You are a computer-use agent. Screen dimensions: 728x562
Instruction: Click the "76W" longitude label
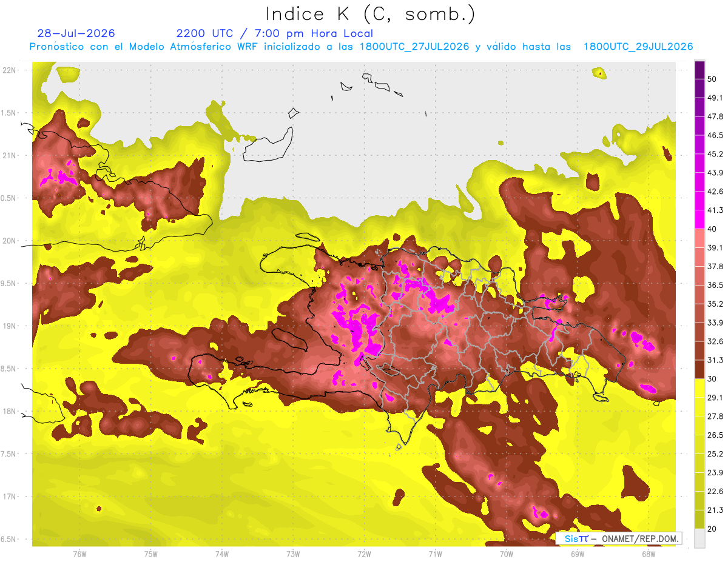pos(79,554)
